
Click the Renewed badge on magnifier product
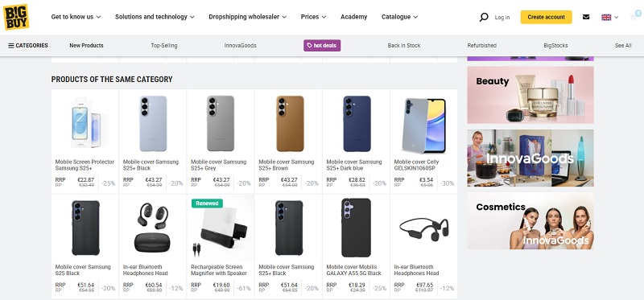[x=207, y=203]
